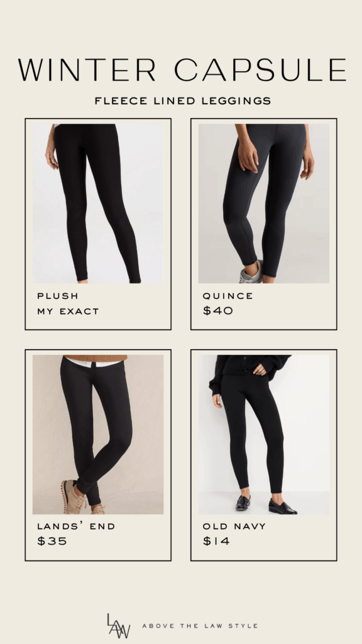Click the Plush leggings product photo

pos(98,203)
